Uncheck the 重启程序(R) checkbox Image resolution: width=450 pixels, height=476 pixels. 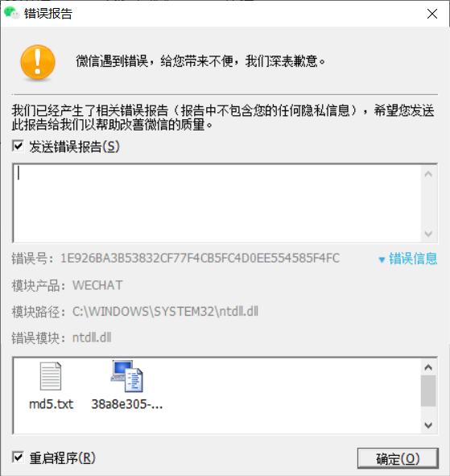(18, 457)
